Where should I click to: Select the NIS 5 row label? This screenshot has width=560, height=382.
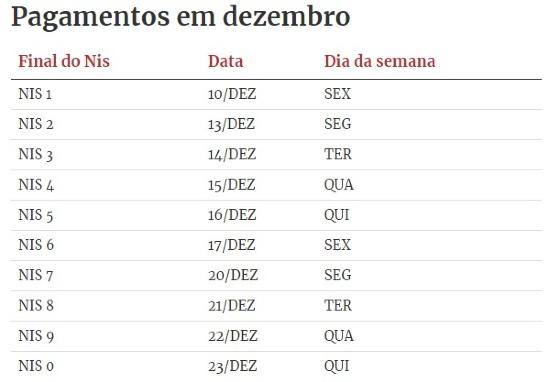tap(36, 215)
